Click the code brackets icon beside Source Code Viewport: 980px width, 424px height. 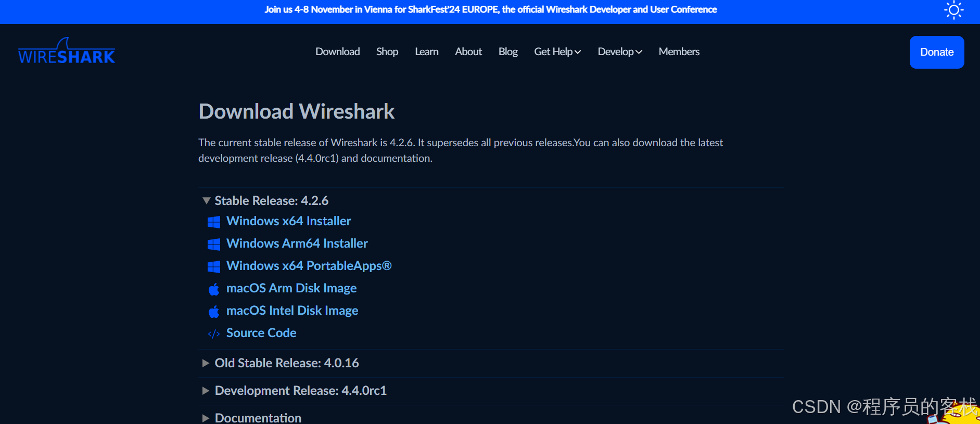click(x=214, y=334)
